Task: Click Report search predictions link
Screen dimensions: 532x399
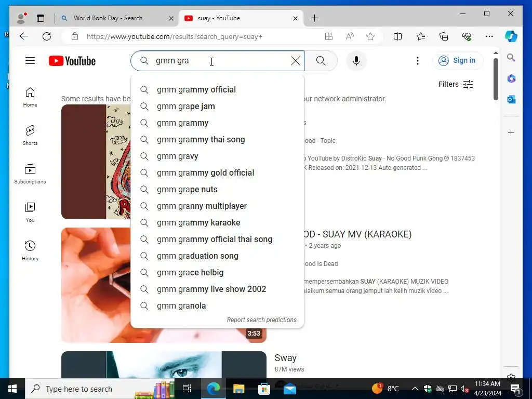Action: (262, 320)
